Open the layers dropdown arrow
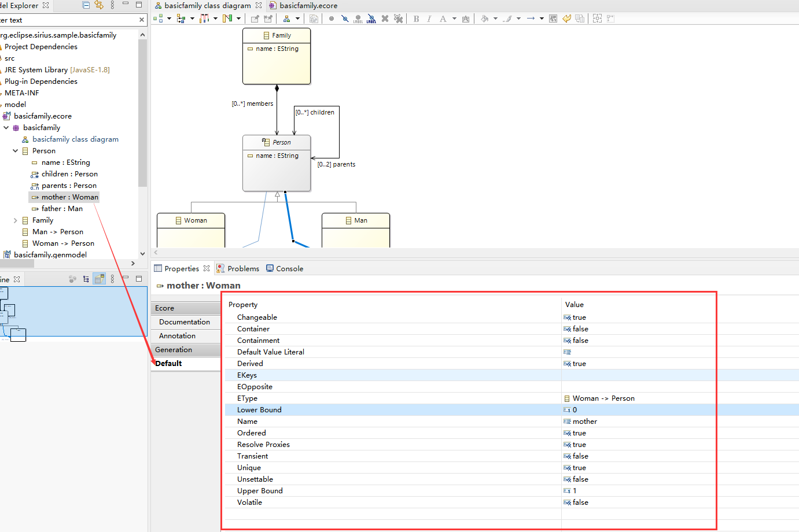The height and width of the screenshot is (532, 799). point(238,19)
